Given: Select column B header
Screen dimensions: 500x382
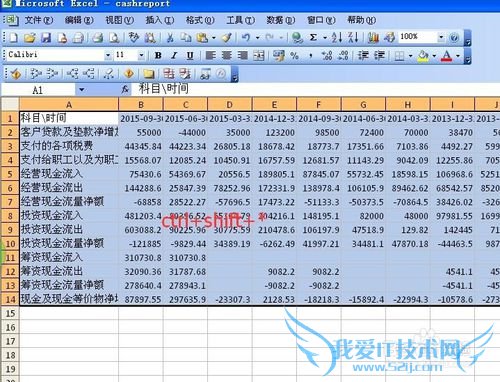Looking at the screenshot, I should click(x=141, y=105).
